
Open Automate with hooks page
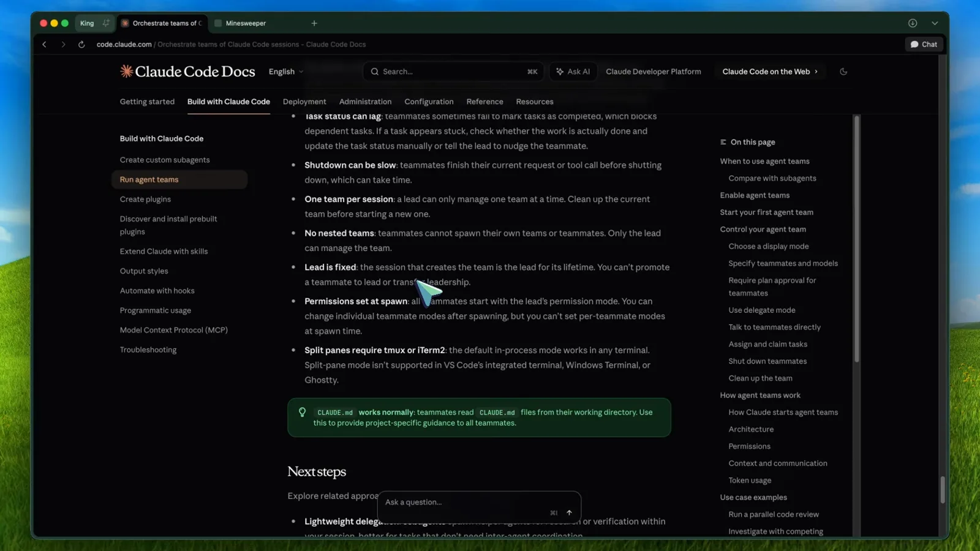pyautogui.click(x=157, y=291)
